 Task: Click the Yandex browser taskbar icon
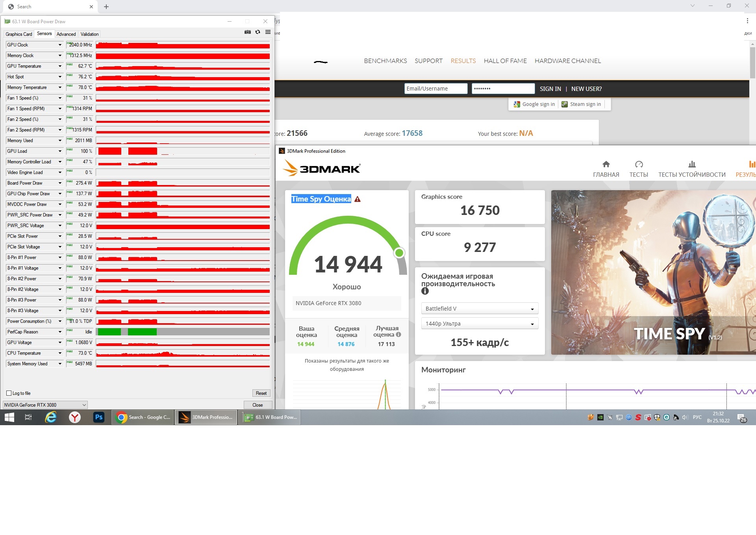point(75,417)
